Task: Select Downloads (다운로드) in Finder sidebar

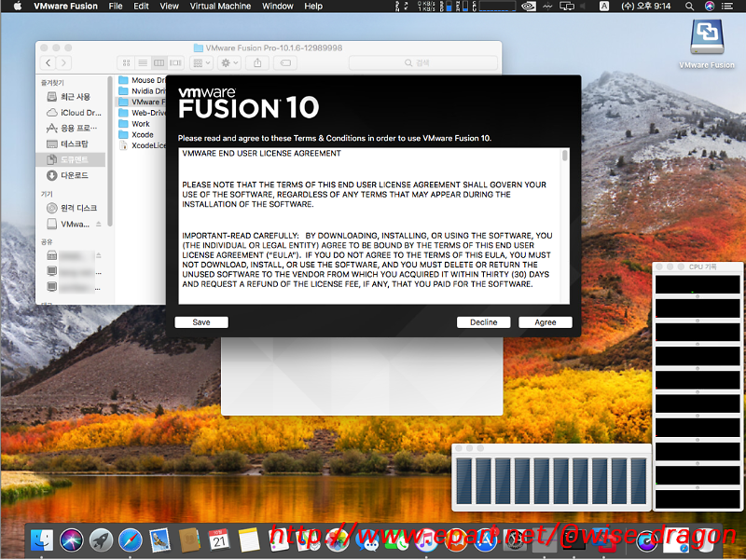Action: click(71, 175)
